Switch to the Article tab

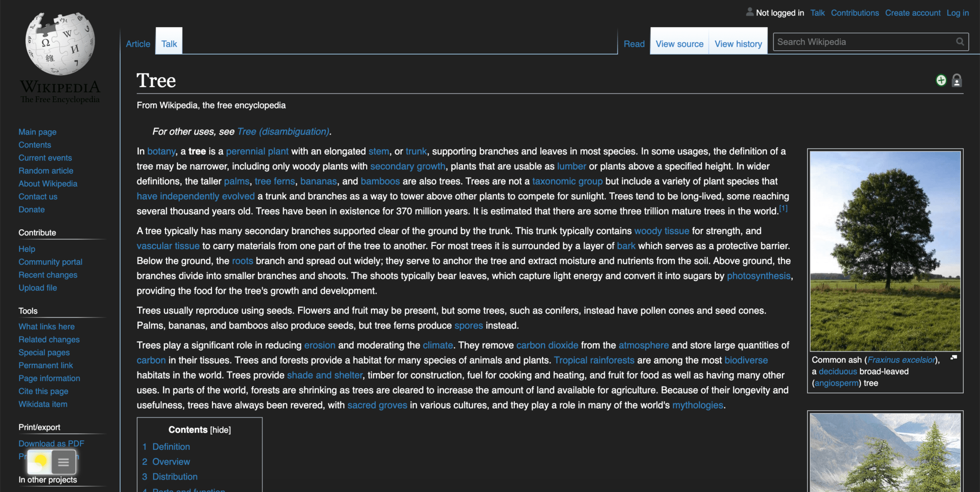[138, 44]
